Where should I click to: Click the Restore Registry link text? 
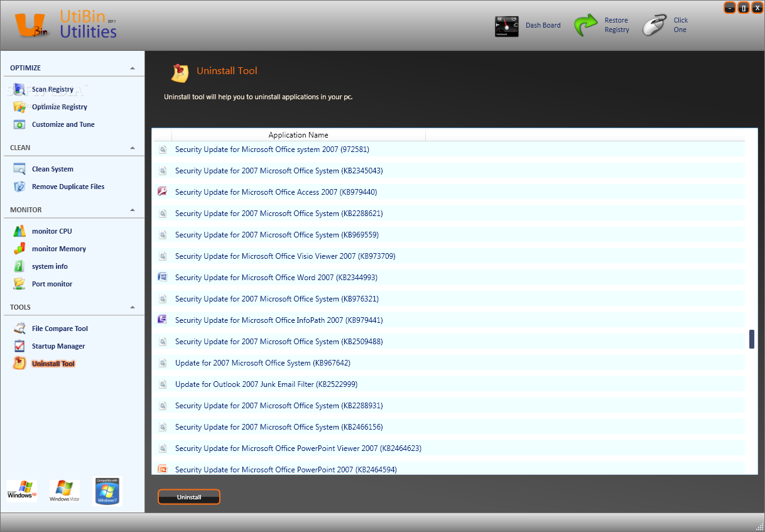click(x=617, y=25)
